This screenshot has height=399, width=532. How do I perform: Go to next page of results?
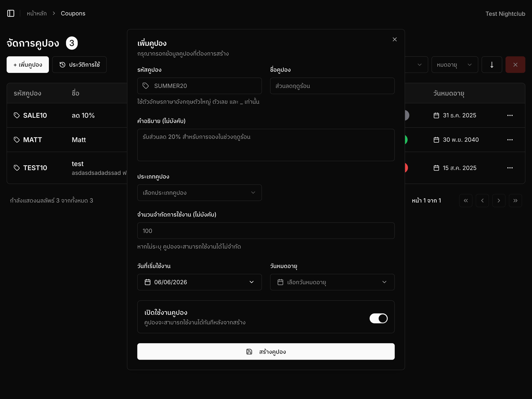499,201
